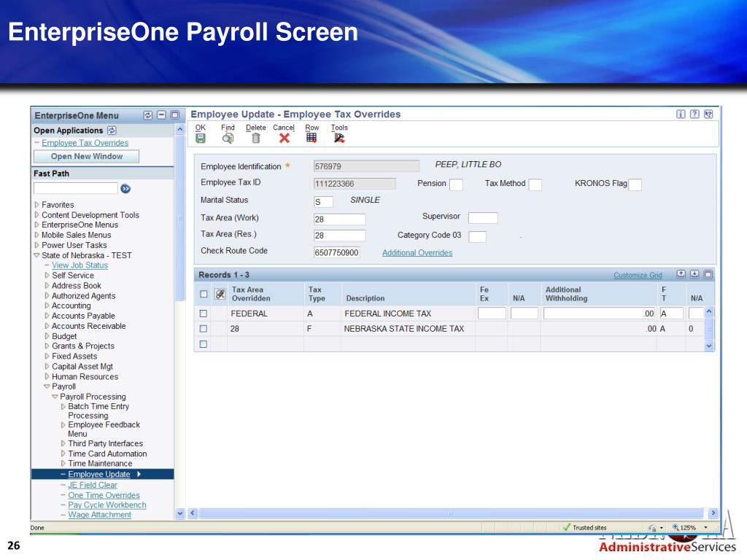The height and width of the screenshot is (560, 747).
Task: Click the Find magnifier icon in toolbar
Action: click(228, 138)
